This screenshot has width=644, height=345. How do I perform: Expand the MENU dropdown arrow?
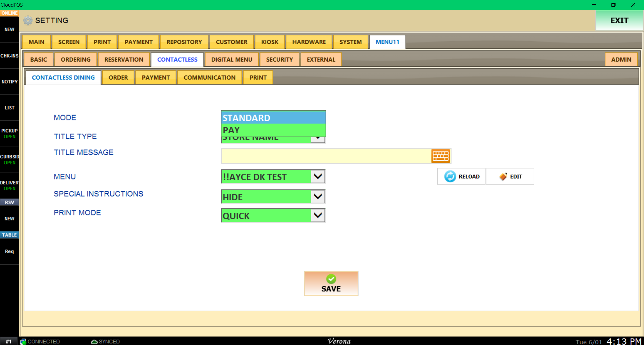click(x=318, y=177)
